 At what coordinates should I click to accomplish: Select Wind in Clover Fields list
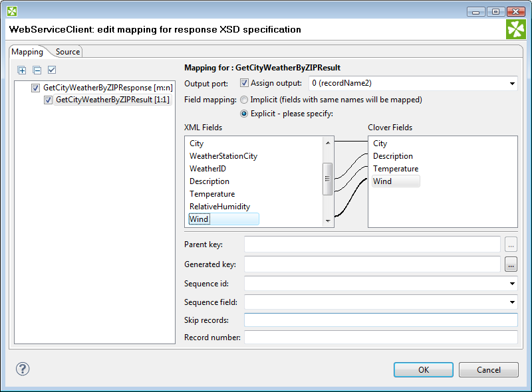396,181
